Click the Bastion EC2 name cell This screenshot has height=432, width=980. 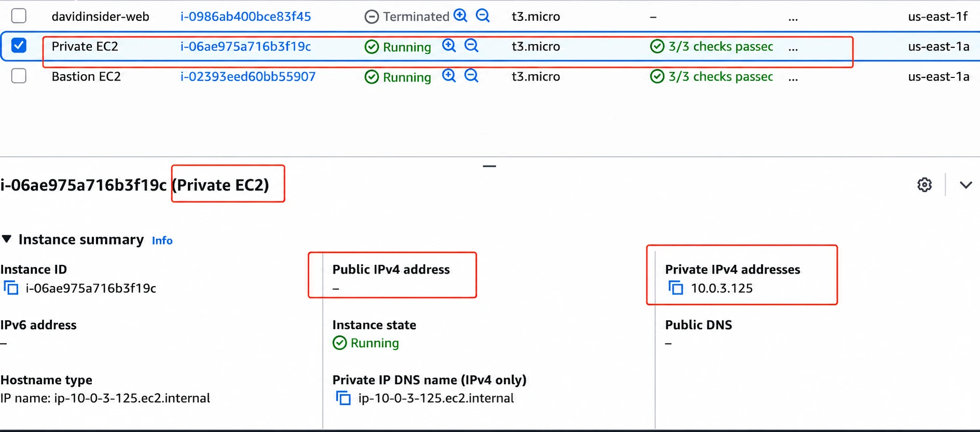86,77
